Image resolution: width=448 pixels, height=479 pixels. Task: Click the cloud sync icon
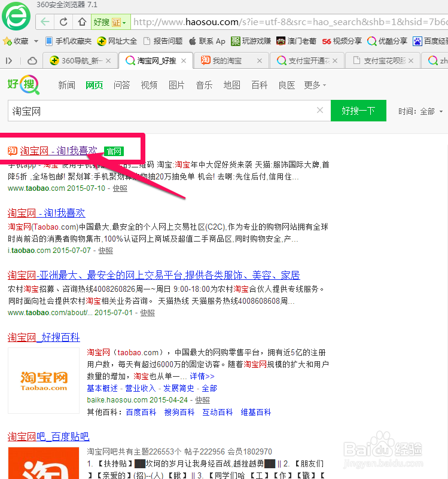tap(32, 61)
